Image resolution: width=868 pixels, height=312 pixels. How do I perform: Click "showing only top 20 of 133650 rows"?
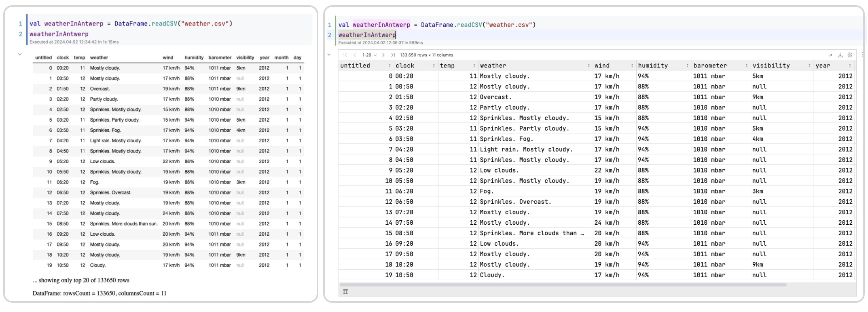point(84,280)
